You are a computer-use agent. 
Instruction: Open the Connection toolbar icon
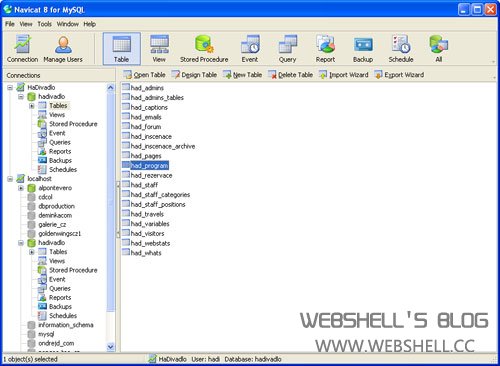click(22, 49)
